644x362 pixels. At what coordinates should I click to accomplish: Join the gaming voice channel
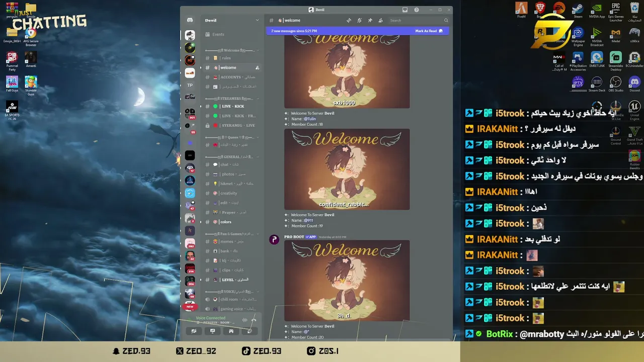pos(232,309)
